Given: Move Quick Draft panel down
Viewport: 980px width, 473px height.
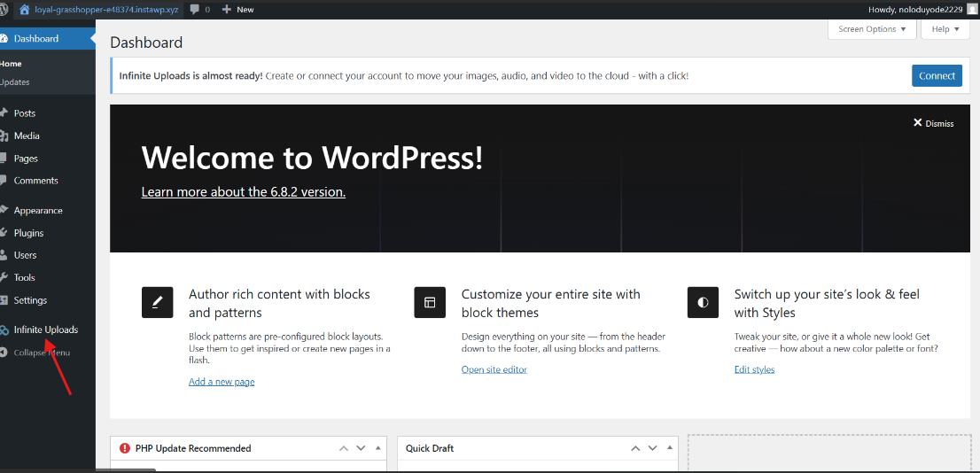Looking at the screenshot, I should pyautogui.click(x=652, y=448).
